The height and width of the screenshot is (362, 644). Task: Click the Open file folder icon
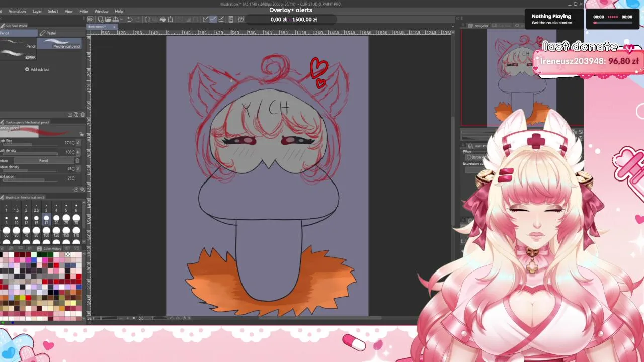(108, 19)
